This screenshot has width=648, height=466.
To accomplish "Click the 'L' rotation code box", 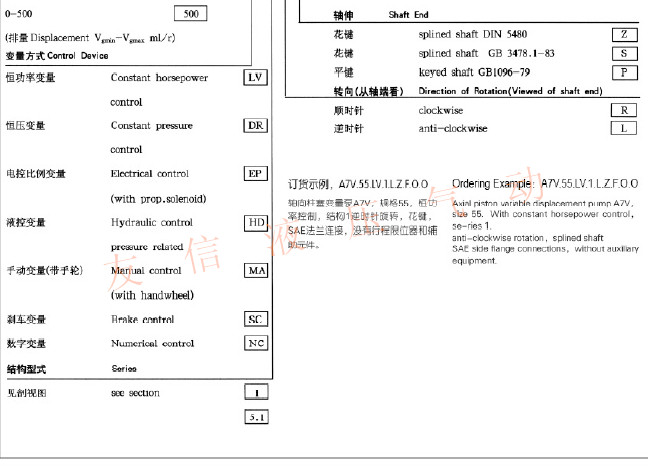I will 624,128.
